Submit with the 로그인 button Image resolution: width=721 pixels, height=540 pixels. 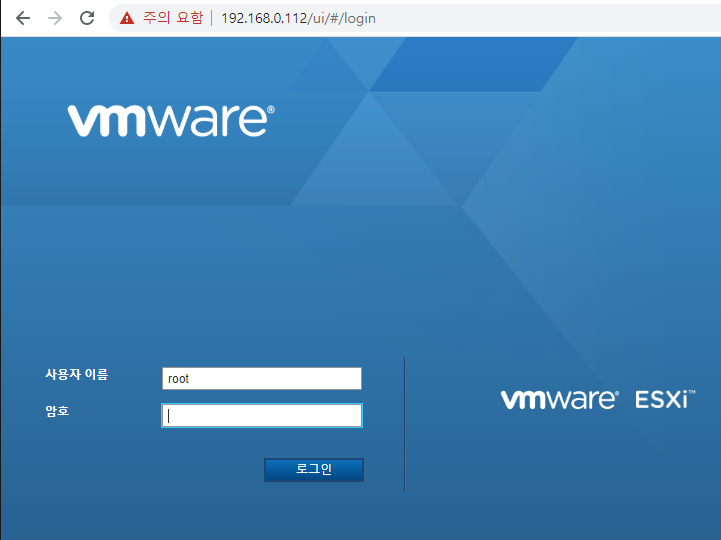coord(314,470)
